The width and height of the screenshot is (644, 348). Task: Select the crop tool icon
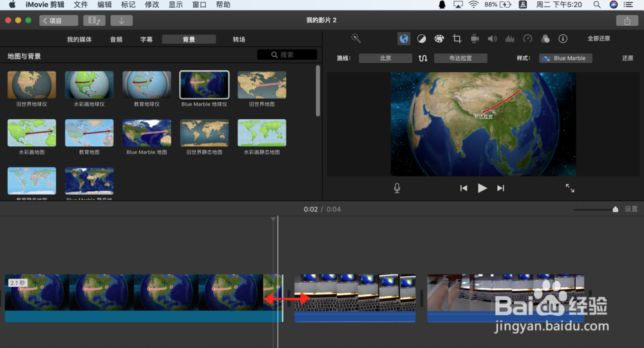click(457, 39)
